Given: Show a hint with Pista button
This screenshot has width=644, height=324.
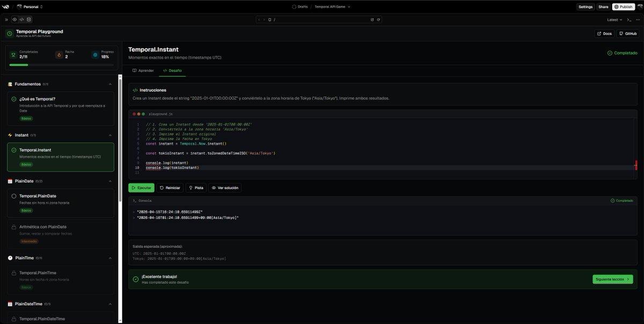Looking at the screenshot, I should tap(196, 188).
